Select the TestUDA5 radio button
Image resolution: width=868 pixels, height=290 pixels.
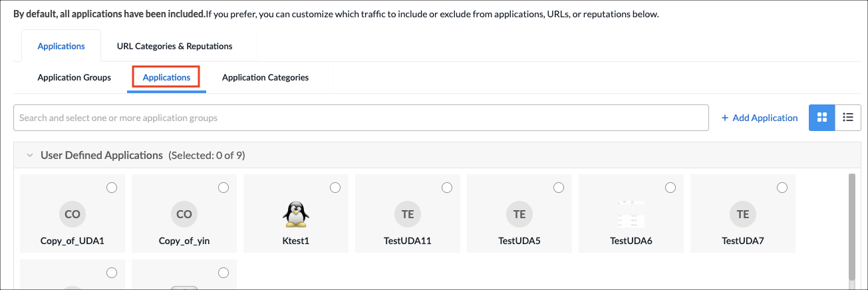point(559,188)
